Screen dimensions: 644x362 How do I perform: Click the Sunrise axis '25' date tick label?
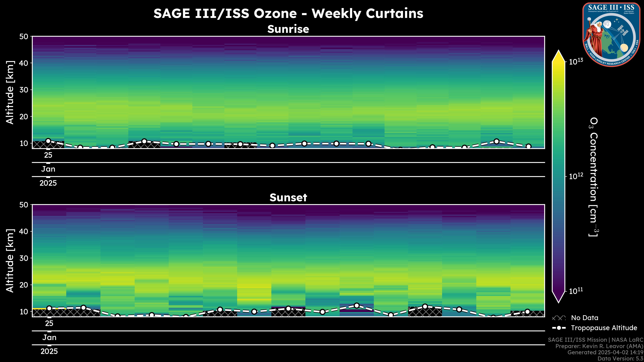[48, 155]
